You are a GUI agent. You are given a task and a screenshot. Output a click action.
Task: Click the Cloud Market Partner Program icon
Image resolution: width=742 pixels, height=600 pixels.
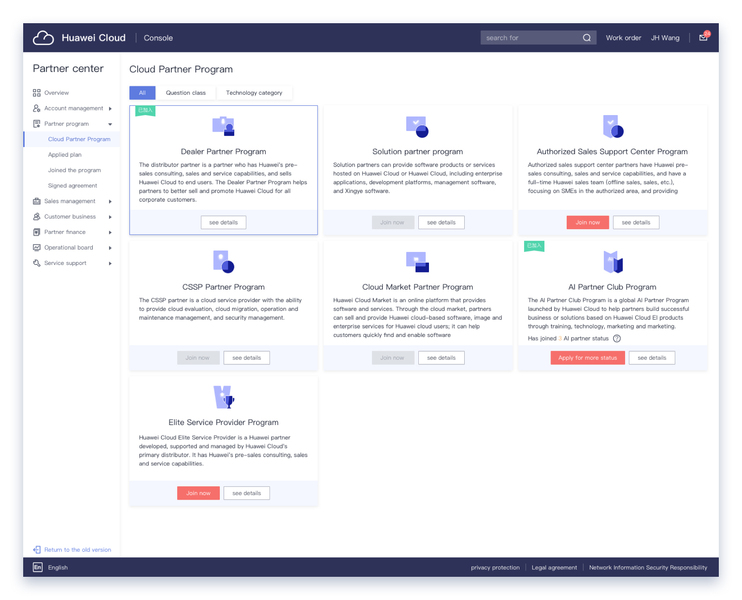point(417,262)
